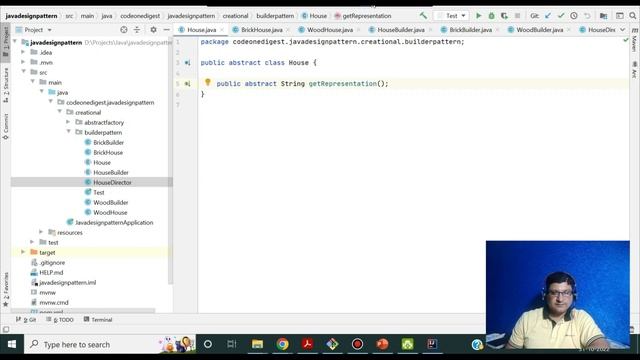Expand the abstractfactory package

[69, 122]
